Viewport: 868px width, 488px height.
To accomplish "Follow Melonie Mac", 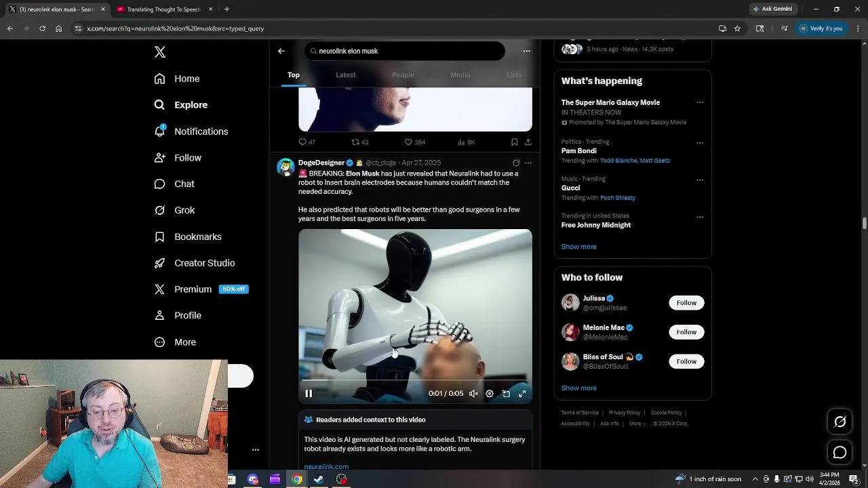I will (686, 332).
